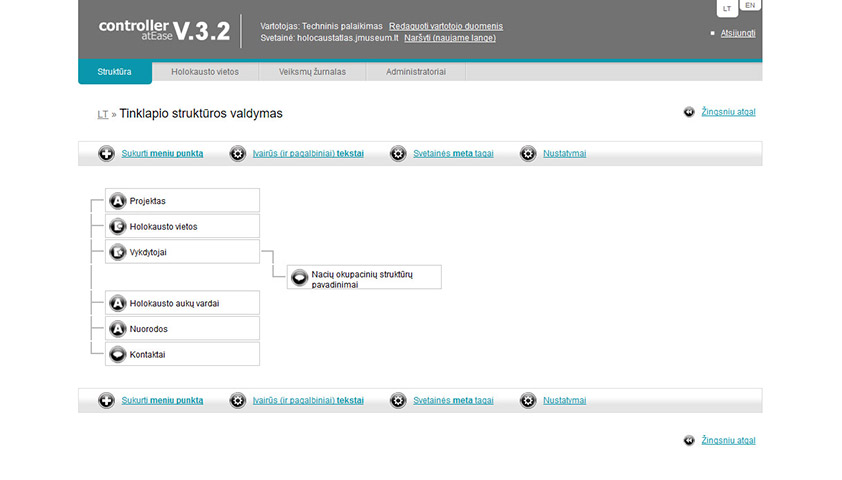Open bottom Įvairūs (ir pagalbiniai) tekstai link
This screenshot has height=480, width=842.
click(x=308, y=401)
